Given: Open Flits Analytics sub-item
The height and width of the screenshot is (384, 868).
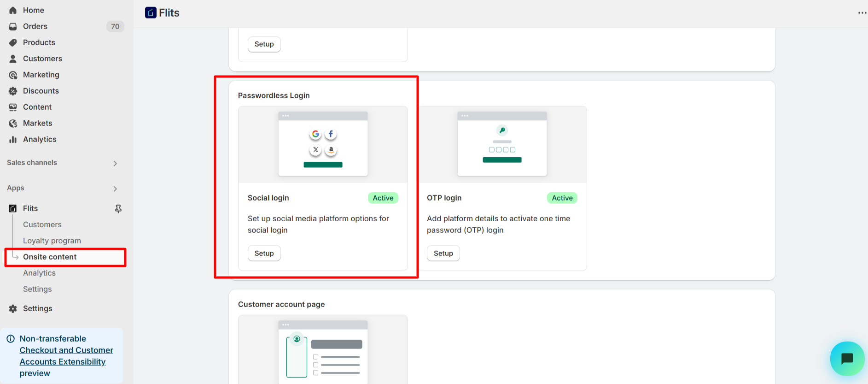Looking at the screenshot, I should 39,273.
